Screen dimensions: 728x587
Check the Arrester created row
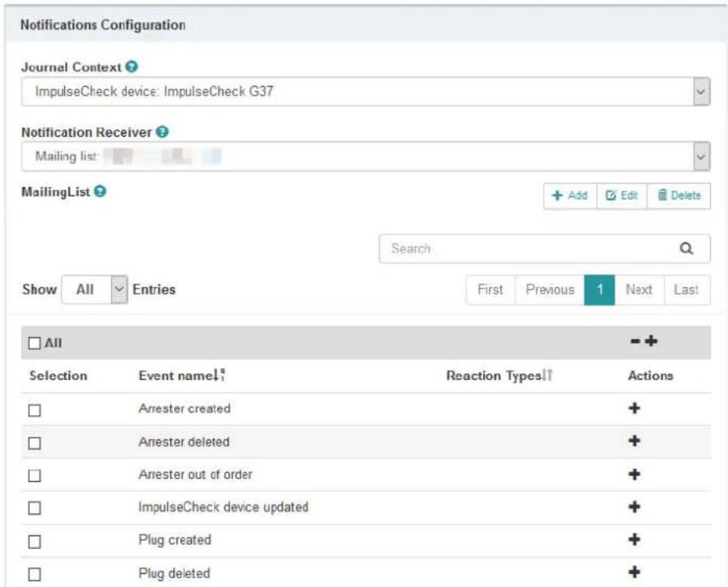[35, 410]
